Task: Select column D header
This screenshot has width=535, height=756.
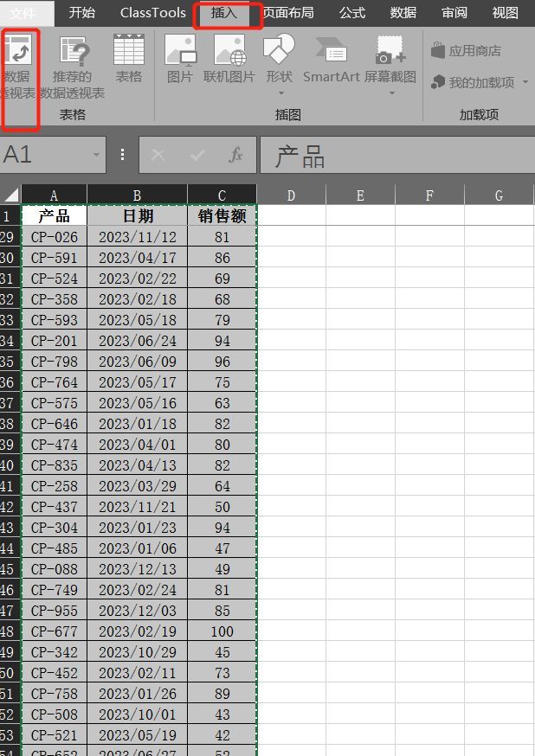Action: click(291, 195)
